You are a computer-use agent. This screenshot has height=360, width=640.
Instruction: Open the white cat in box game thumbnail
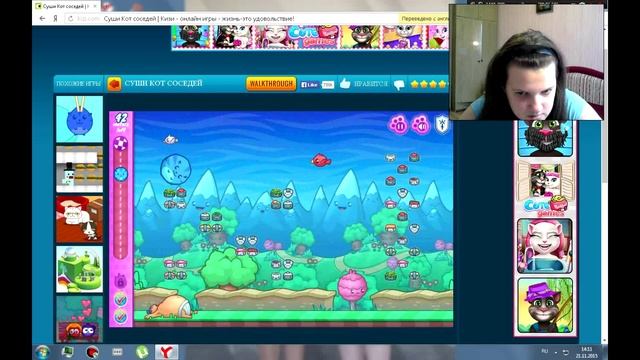pyautogui.click(x=79, y=219)
